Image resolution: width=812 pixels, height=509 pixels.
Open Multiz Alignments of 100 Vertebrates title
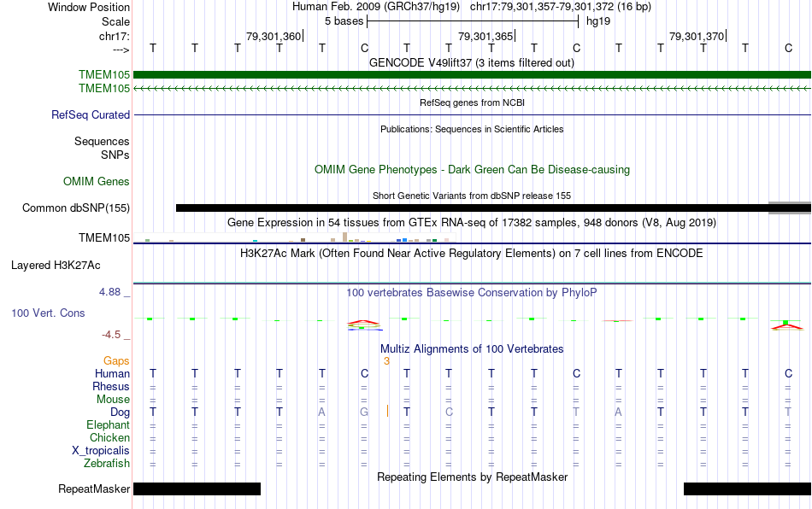coord(472,348)
